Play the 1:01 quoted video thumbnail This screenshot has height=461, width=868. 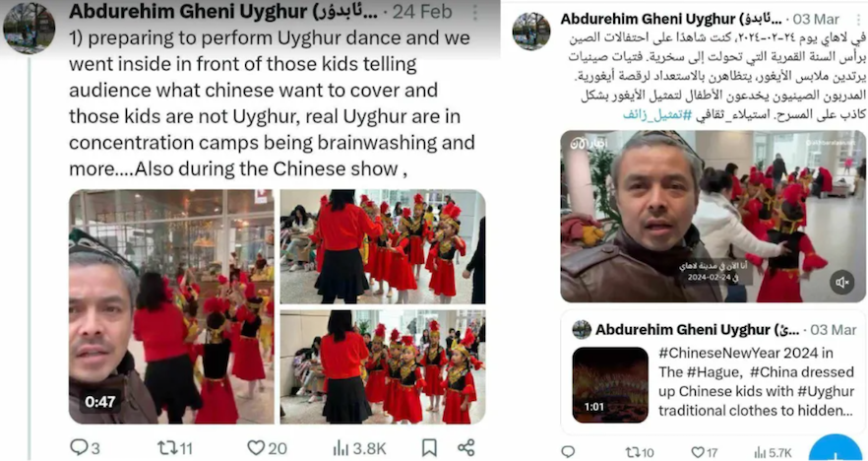[x=610, y=384]
